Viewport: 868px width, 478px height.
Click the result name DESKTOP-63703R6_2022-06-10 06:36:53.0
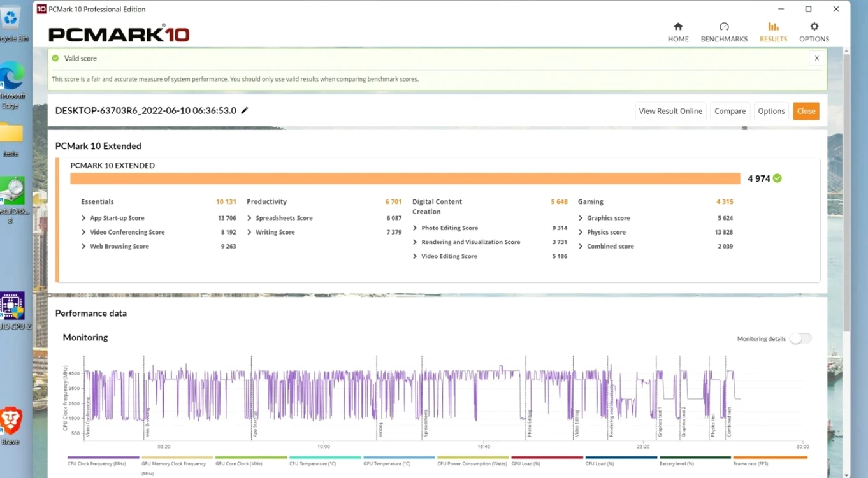coord(146,111)
